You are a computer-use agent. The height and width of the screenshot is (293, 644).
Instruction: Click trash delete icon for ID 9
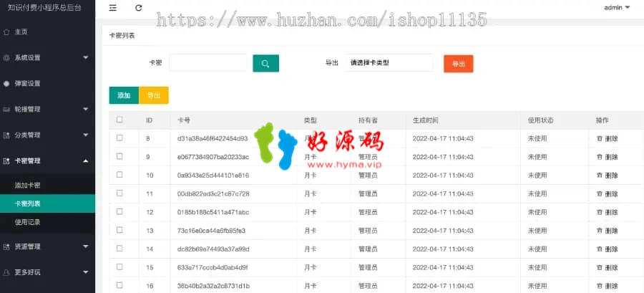click(x=599, y=157)
